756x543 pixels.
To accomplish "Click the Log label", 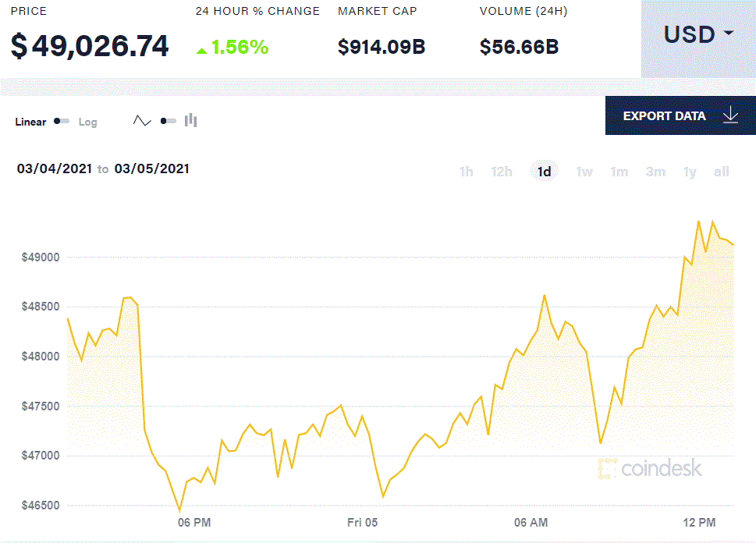I will [87, 122].
